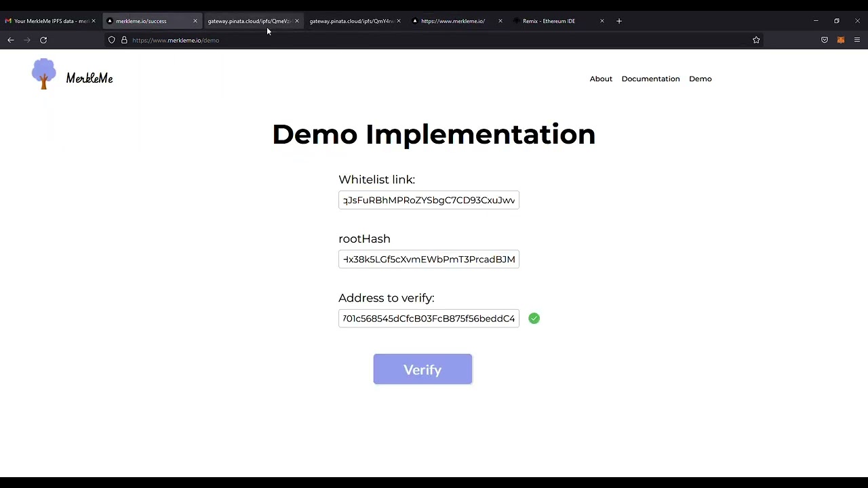
Task: Click the browser Back arrow
Action: pos(11,40)
